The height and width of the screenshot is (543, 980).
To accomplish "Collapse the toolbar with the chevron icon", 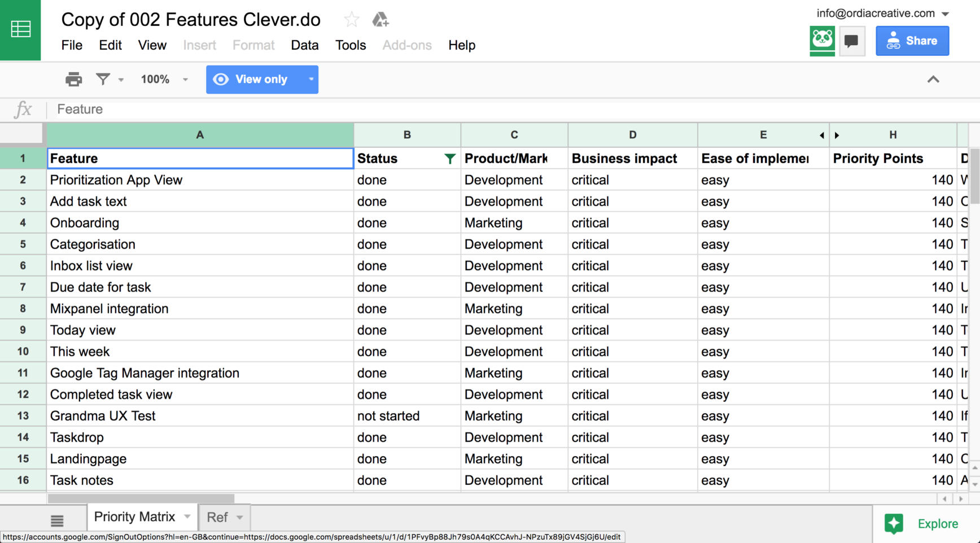I will point(933,79).
